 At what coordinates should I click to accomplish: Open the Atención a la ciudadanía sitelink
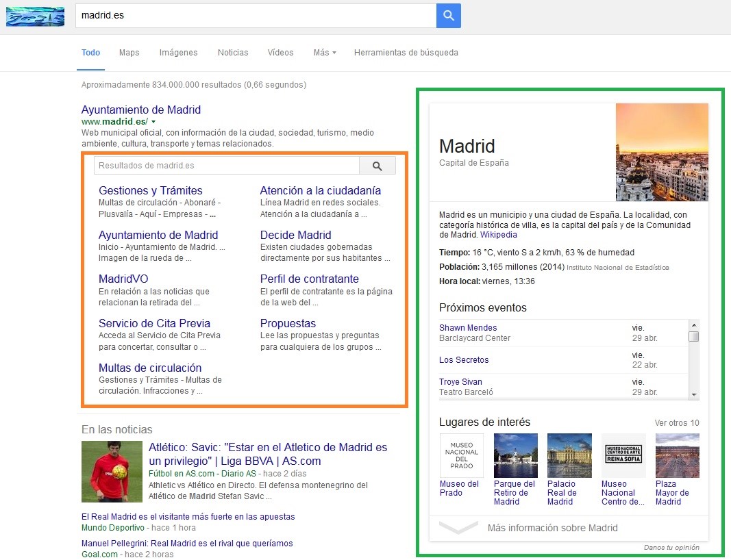coord(320,190)
